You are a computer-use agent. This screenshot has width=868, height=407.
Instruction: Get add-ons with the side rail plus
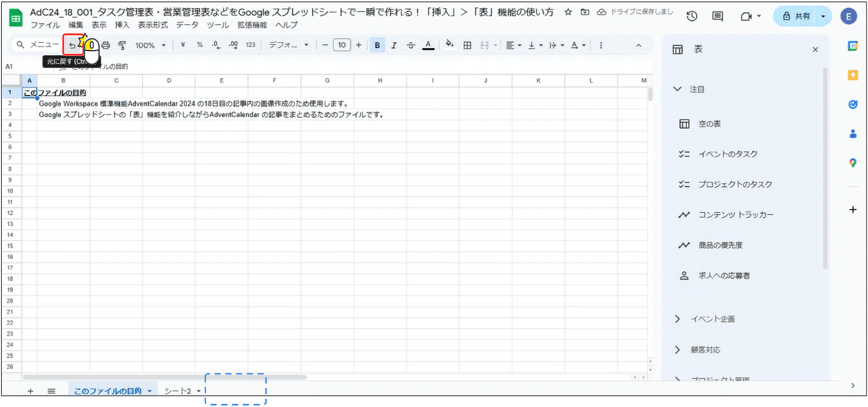[853, 209]
